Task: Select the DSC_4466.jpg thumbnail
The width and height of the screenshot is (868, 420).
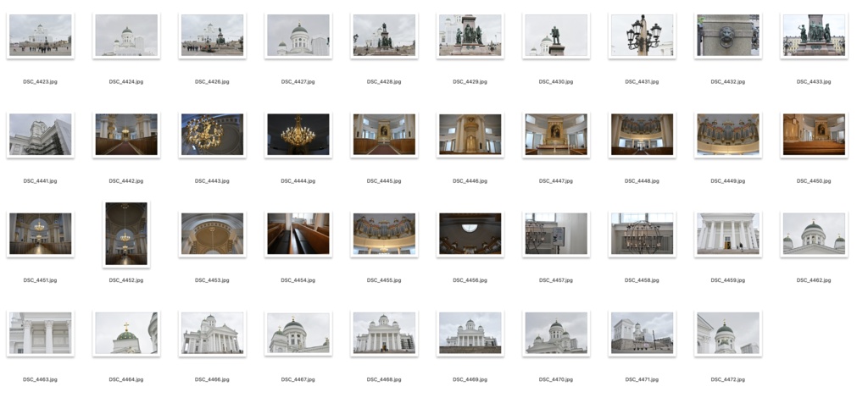Action: (212, 334)
